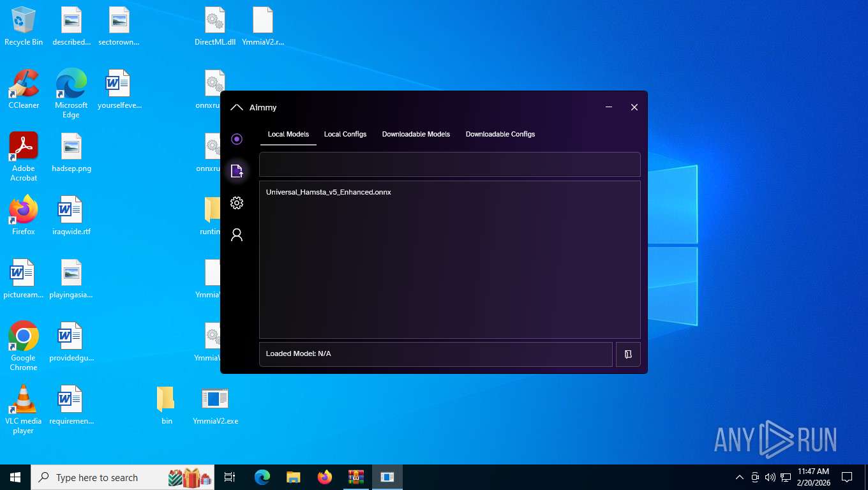Image resolution: width=868 pixels, height=490 pixels.
Task: Select the providedgu... Word document
Action: coord(71,342)
